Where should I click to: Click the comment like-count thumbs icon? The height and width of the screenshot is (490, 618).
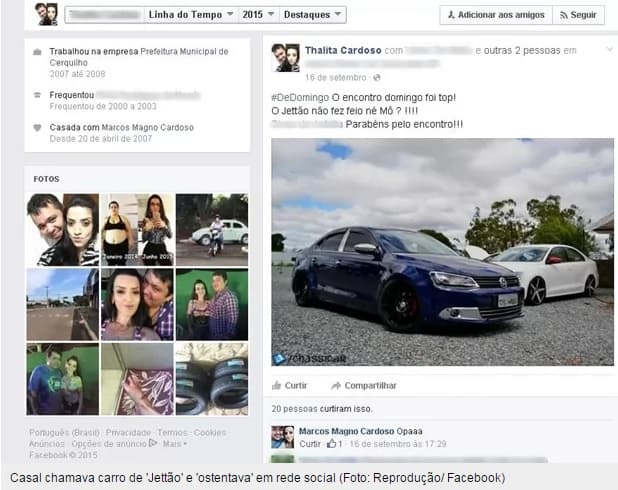pos(331,443)
